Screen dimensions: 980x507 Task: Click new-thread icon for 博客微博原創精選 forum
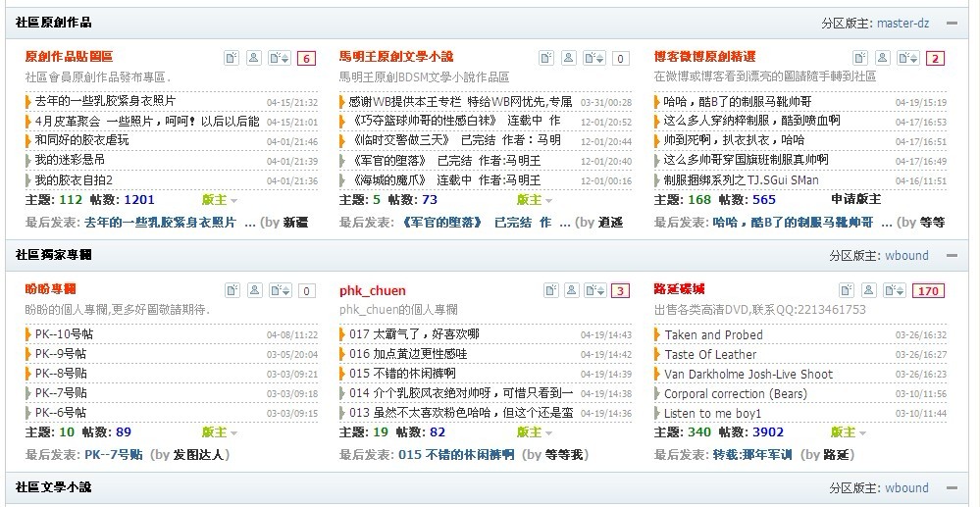pos(860,58)
